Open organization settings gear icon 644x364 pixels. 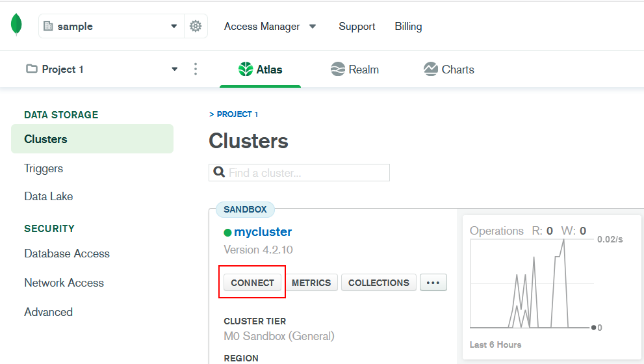[196, 26]
